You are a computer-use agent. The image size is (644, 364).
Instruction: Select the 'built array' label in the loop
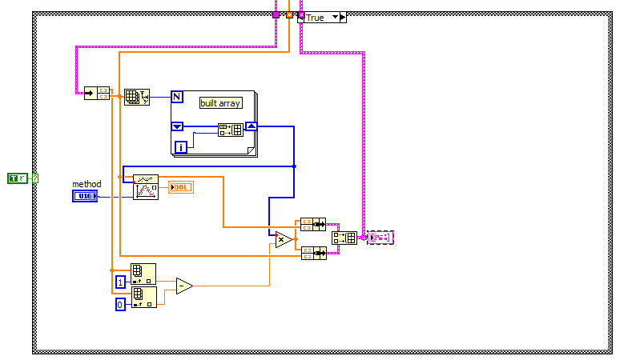(x=220, y=103)
